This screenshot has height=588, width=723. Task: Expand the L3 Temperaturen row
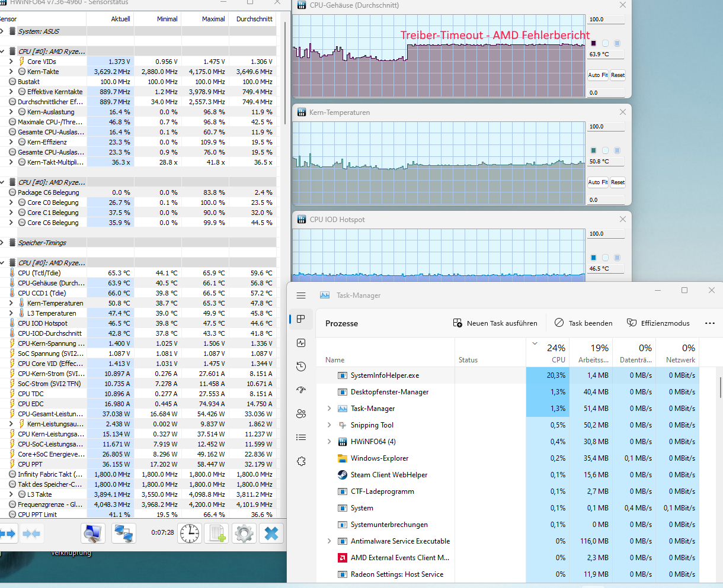[x=11, y=313]
